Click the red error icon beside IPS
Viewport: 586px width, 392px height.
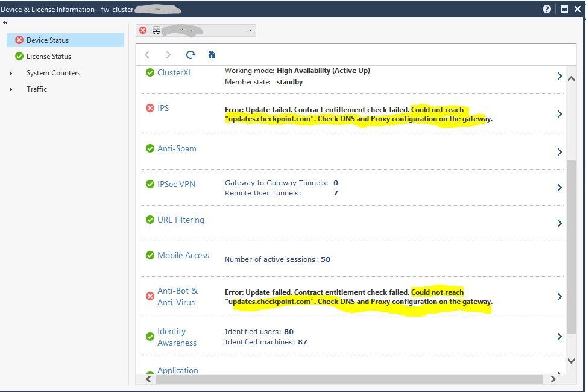150,108
